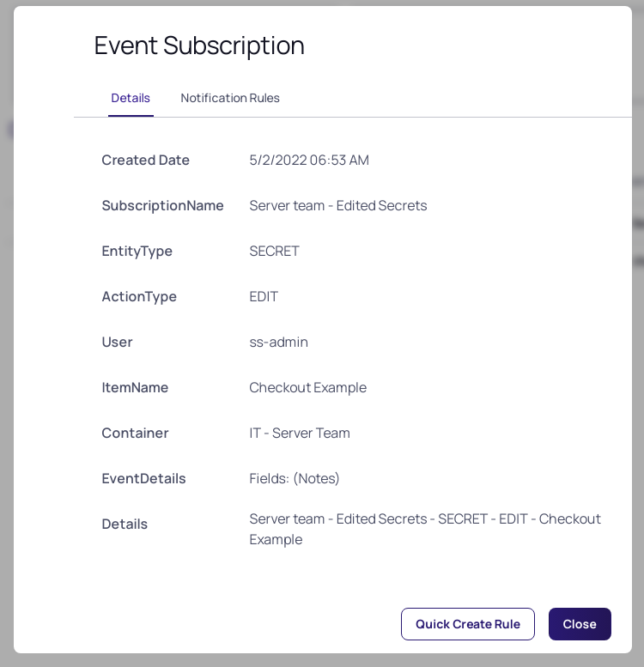Select the Details tab
This screenshot has height=667, width=644.
tap(131, 98)
